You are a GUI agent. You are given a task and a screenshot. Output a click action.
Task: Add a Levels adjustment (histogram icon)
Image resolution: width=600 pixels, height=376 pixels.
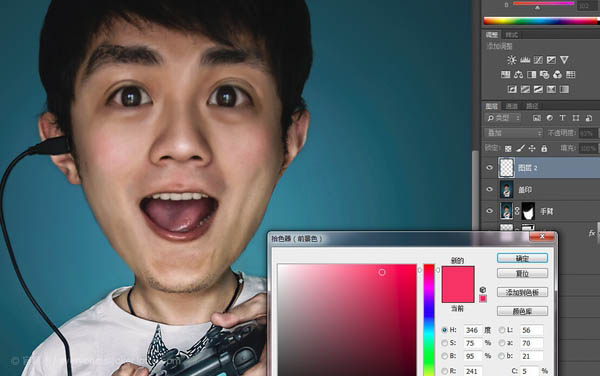pyautogui.click(x=525, y=60)
